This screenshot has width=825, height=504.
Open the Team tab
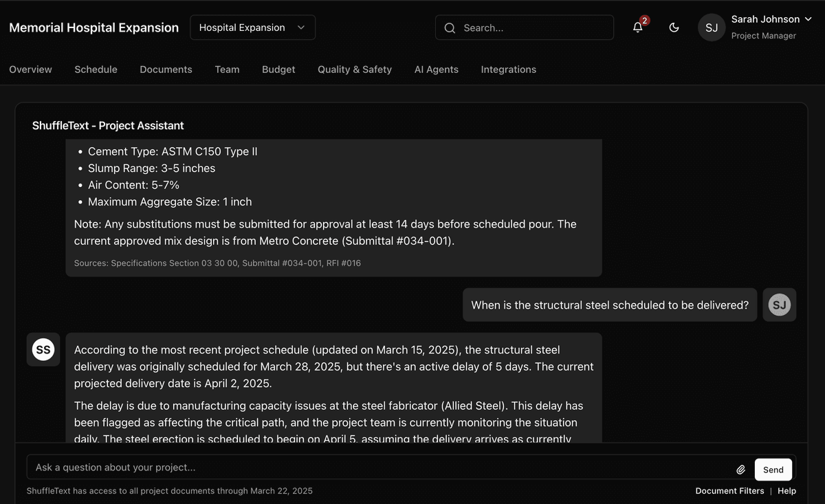click(227, 69)
